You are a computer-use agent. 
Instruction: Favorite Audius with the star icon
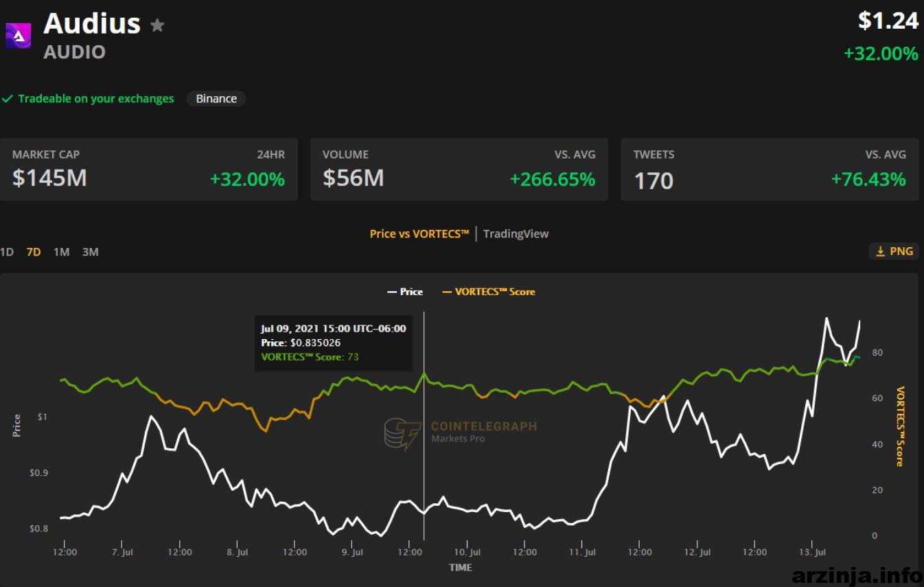(x=157, y=26)
